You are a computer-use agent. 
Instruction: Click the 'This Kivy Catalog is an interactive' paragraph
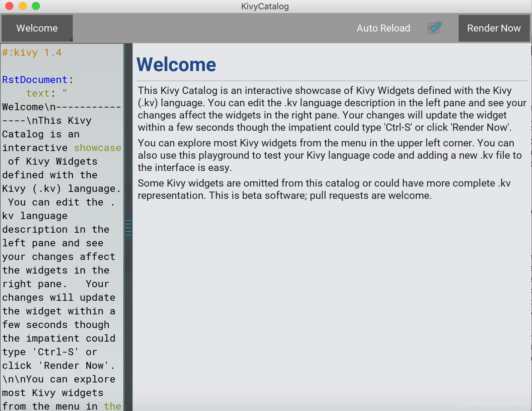coord(332,109)
